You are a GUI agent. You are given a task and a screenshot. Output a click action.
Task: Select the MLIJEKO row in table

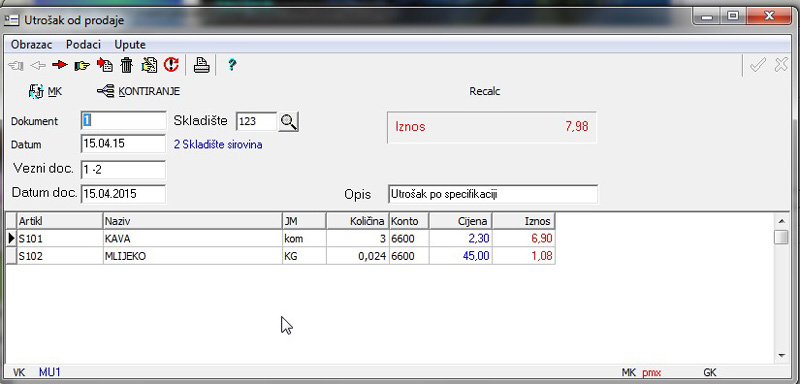tap(281, 256)
